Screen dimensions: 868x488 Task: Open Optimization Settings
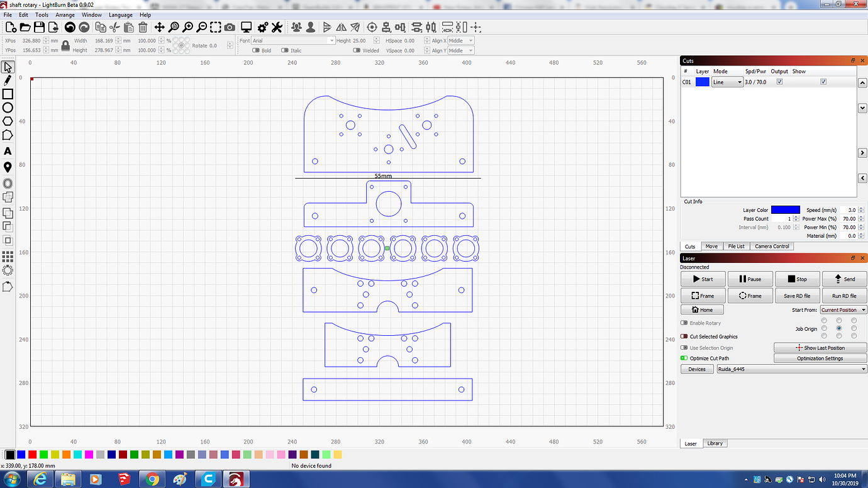tap(820, 358)
